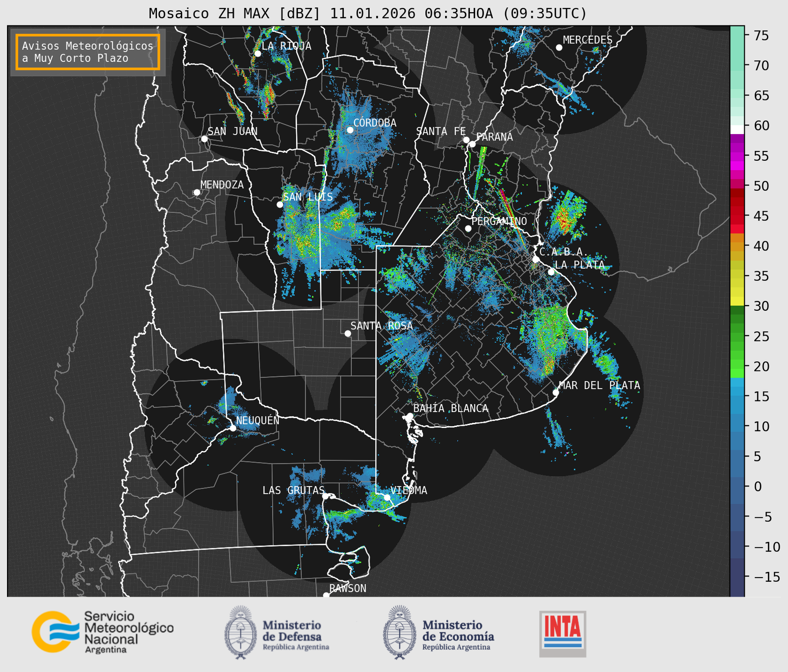Screen dimensions: 788x672
Task: Select the Córdoba city marker dot
Action: [x=350, y=130]
